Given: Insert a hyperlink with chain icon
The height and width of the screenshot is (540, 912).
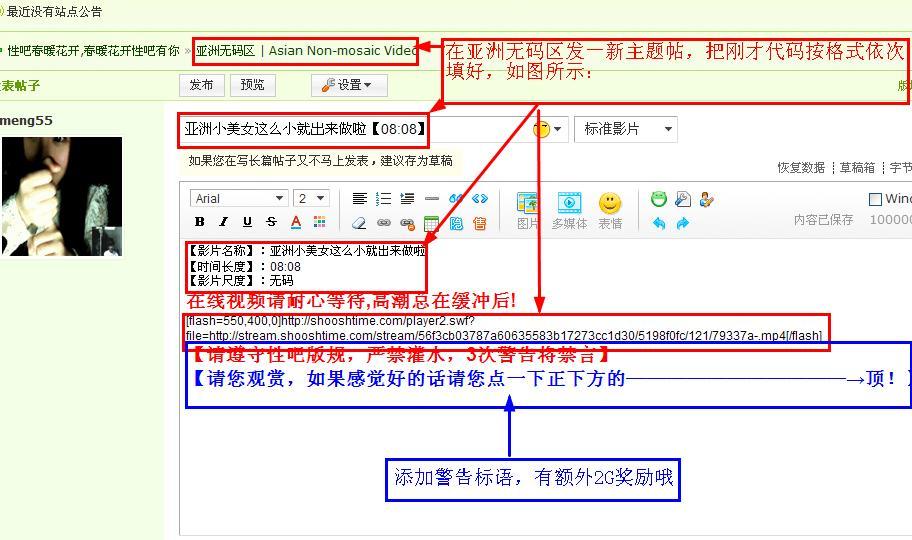Looking at the screenshot, I should pos(383,223).
